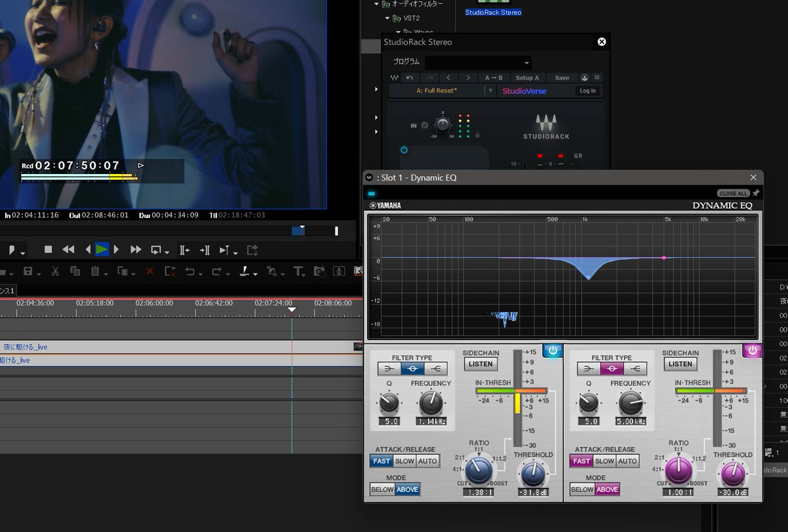Viewport: 788px width, 532px height.
Task: Rewind the preview playback
Action: coord(68,250)
